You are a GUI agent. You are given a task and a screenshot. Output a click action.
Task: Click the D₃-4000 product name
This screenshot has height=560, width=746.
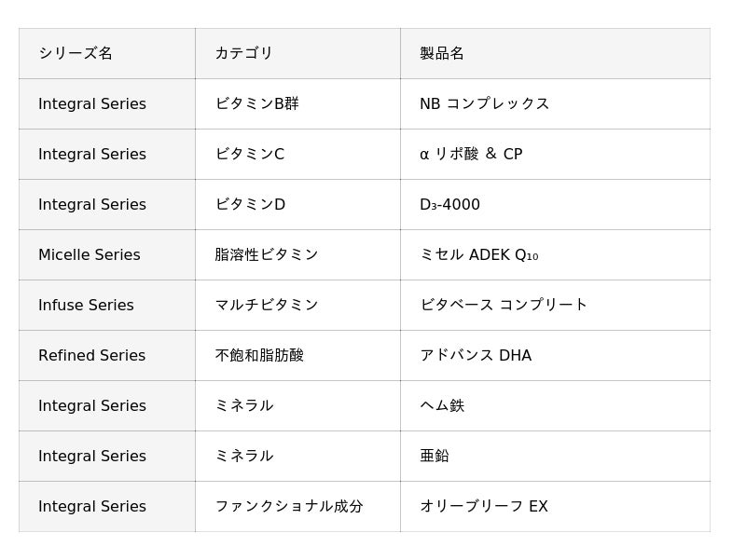449,204
